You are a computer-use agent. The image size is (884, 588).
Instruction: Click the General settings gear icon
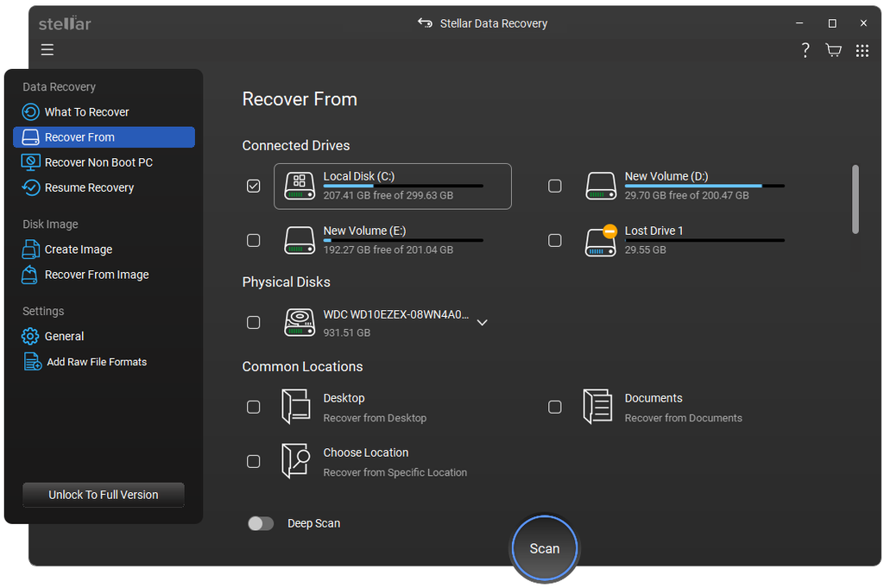[x=30, y=336]
